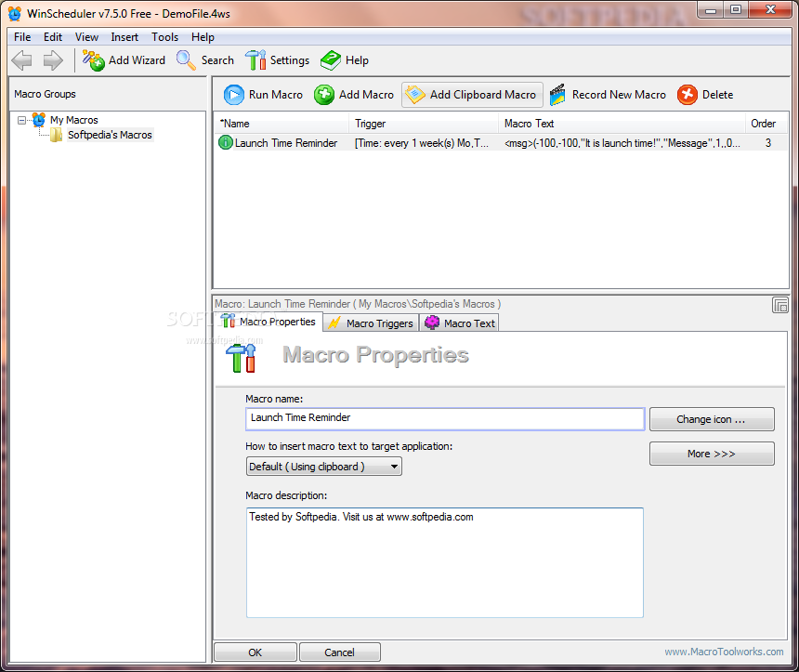
Task: Start Record New Macro
Action: coord(608,95)
